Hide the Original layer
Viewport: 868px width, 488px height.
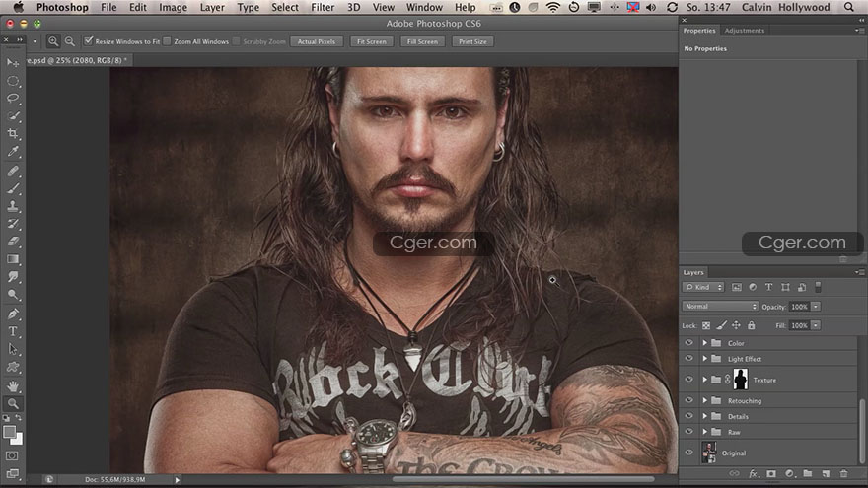point(688,453)
